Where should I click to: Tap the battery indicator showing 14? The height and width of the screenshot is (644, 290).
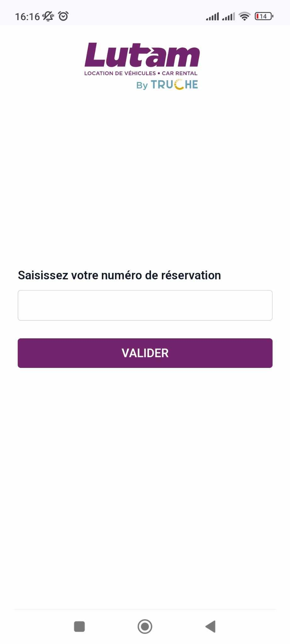coord(264,16)
